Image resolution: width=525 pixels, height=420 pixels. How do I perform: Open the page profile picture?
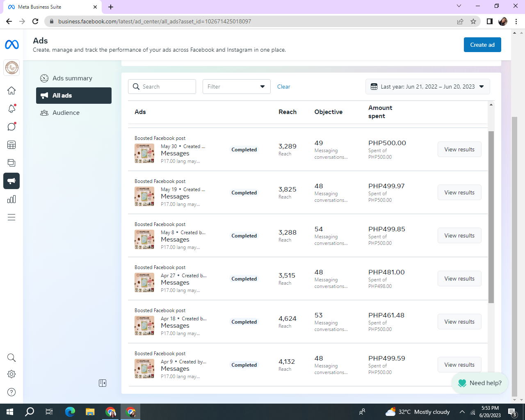click(11, 68)
